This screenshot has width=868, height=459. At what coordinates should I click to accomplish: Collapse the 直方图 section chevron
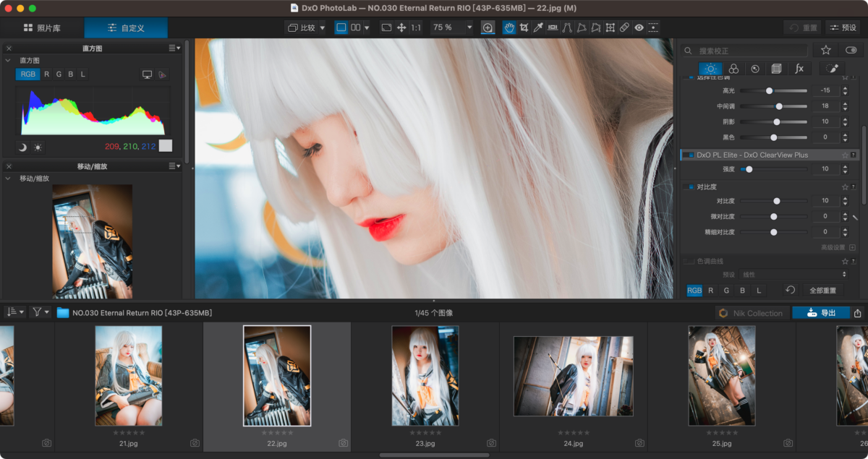click(x=8, y=61)
